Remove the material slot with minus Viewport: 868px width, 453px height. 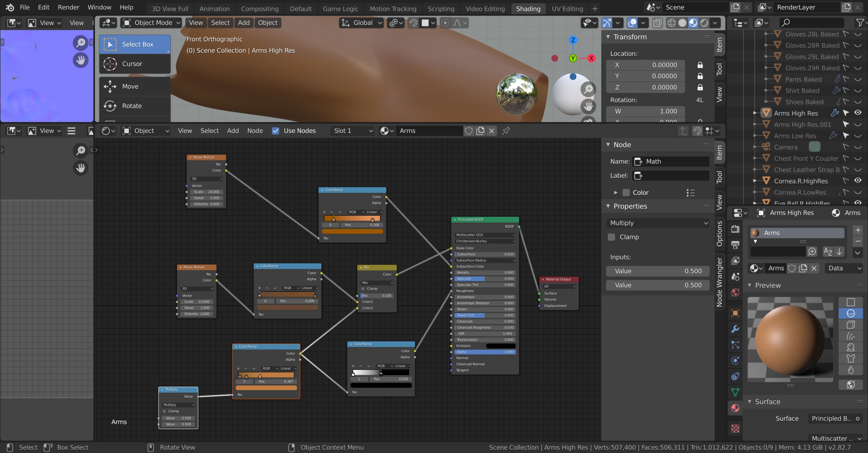click(858, 241)
